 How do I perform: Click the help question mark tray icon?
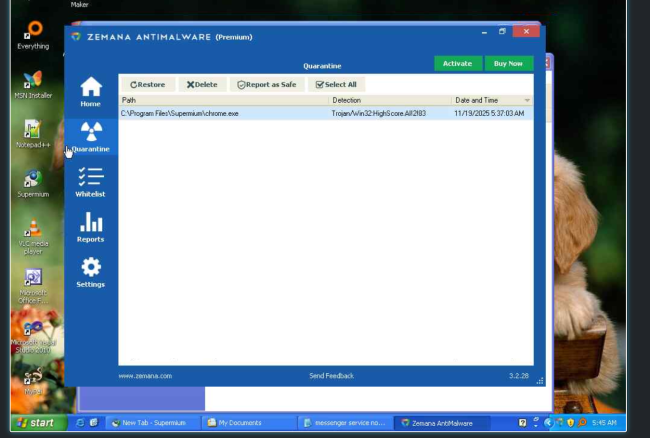pyautogui.click(x=523, y=423)
